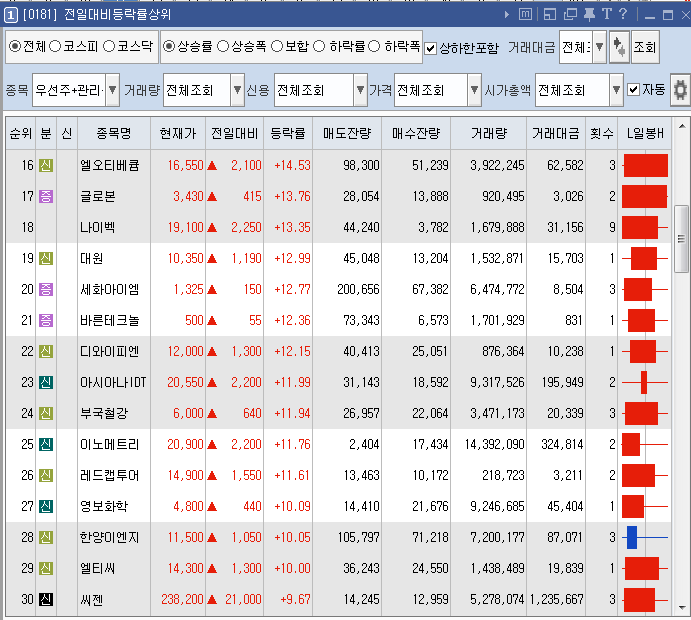Click the up-down arrows swap button
Image resolution: width=691 pixels, height=620 pixels.
619,47
